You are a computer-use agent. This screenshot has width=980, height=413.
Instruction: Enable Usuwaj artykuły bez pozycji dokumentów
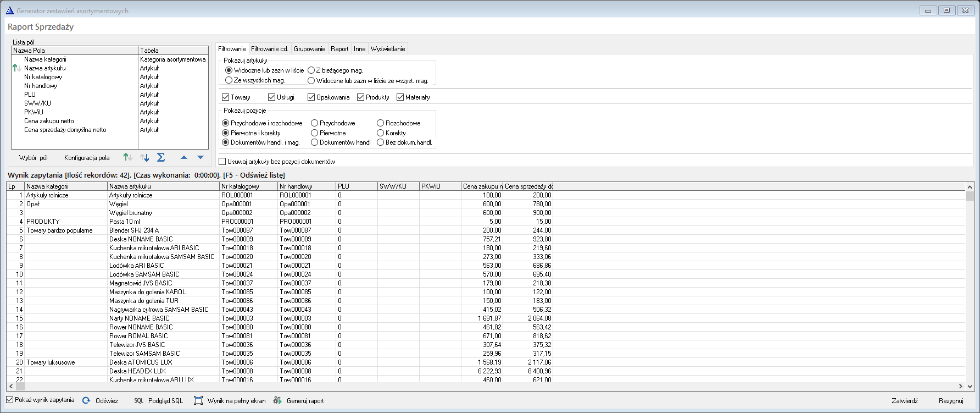click(222, 162)
